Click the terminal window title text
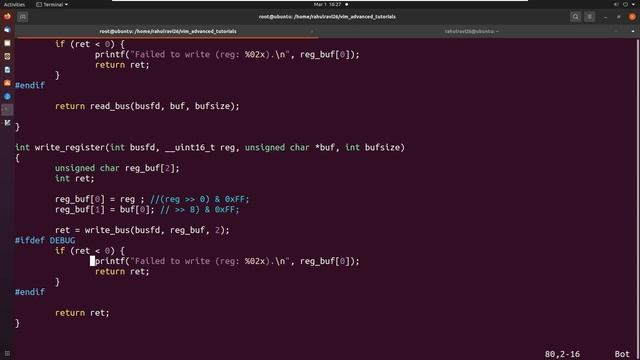The width and height of the screenshot is (640, 360). 327,17
